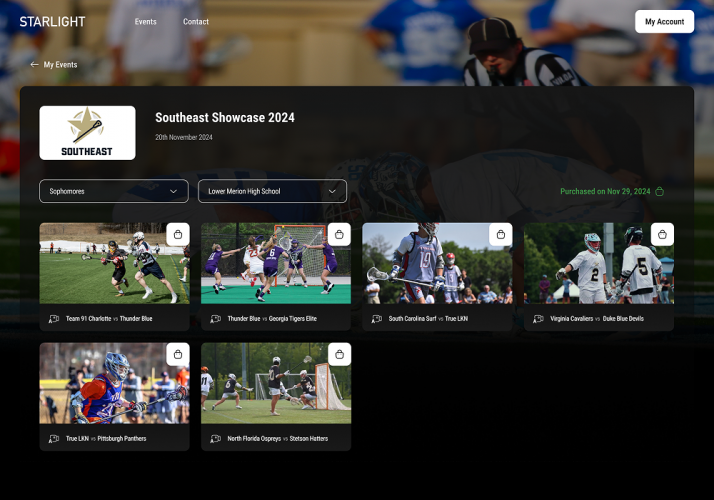
Task: Open Thunder Blue vs Georgia Tigers Elite thumbnail
Action: pos(276,263)
